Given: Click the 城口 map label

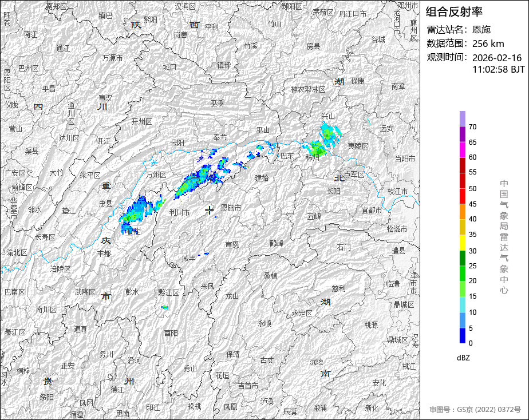Looking at the screenshot, I should [x=169, y=67].
